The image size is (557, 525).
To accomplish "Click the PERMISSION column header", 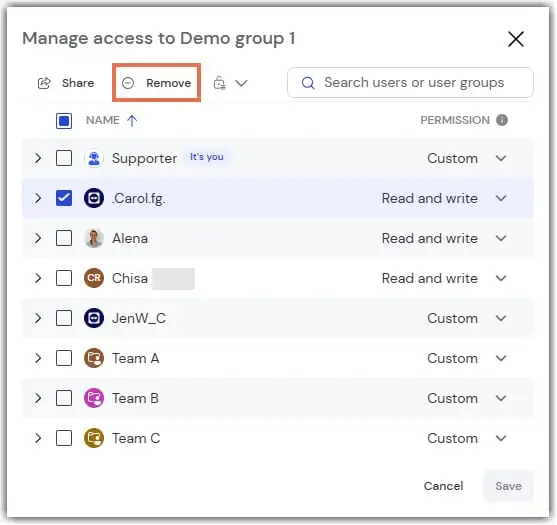I will 455,120.
